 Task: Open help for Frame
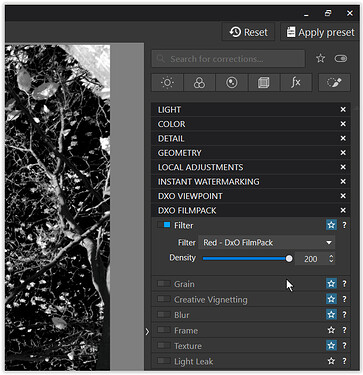[344, 330]
